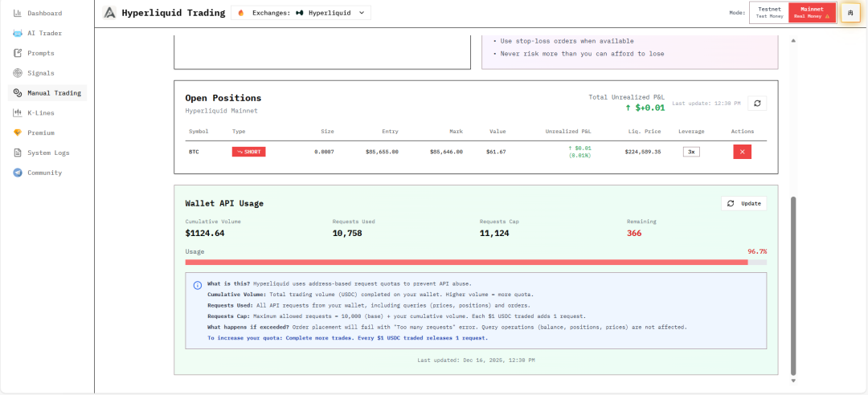Click the BTC symbol cell
Image resolution: width=868 pixels, height=395 pixels.
[x=194, y=152]
